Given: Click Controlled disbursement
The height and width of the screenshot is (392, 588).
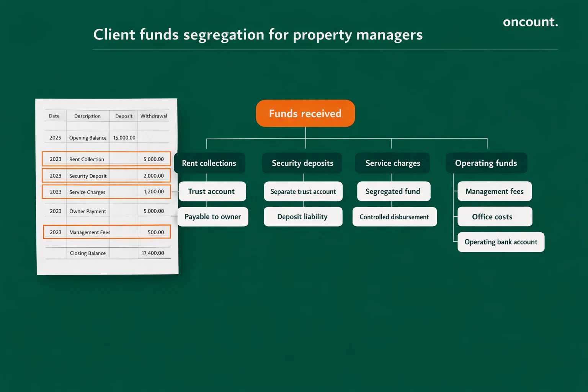Looking at the screenshot, I should (394, 216).
